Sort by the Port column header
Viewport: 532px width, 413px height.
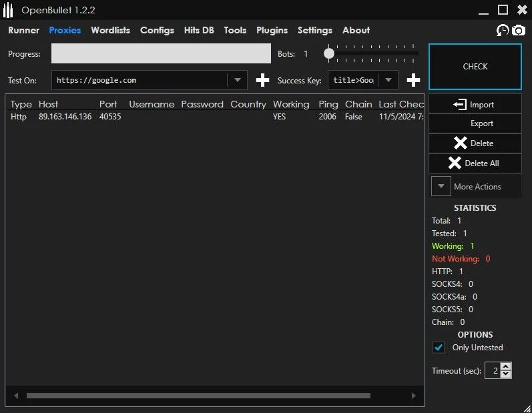[x=108, y=104]
